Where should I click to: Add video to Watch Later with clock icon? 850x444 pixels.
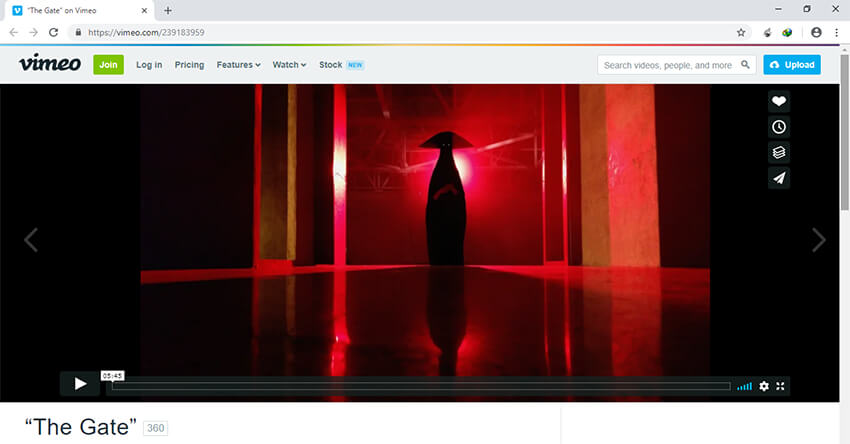coord(779,127)
